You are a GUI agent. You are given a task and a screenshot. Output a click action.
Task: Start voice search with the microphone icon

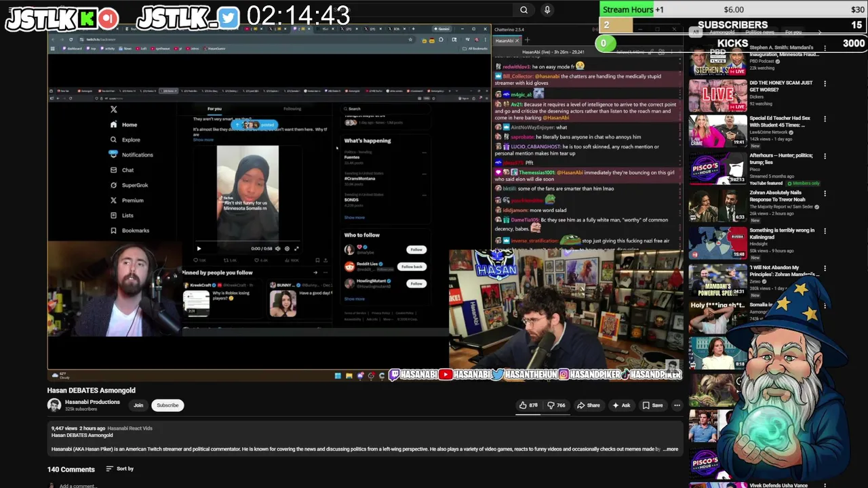click(547, 9)
